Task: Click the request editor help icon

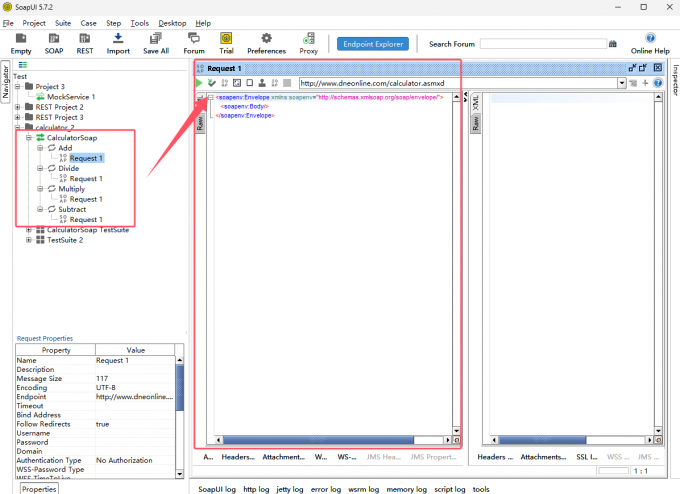Action: (x=658, y=83)
